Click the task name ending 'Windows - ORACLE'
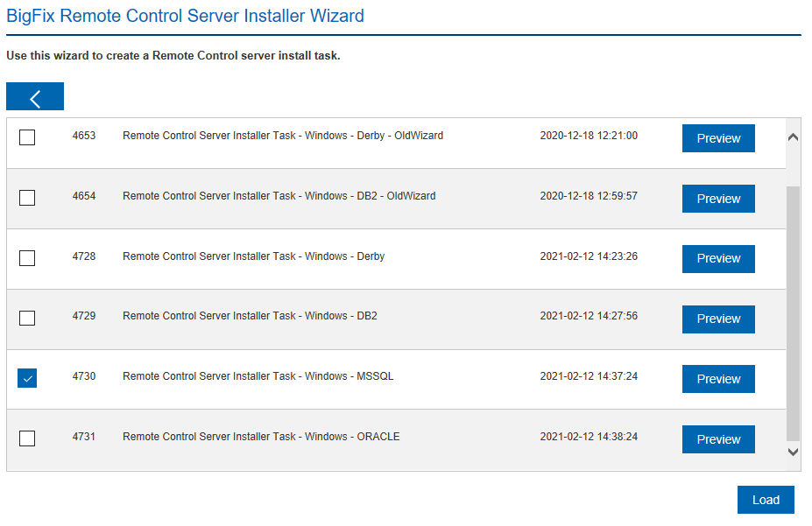Screen dimensions: 812x526 tap(261, 437)
